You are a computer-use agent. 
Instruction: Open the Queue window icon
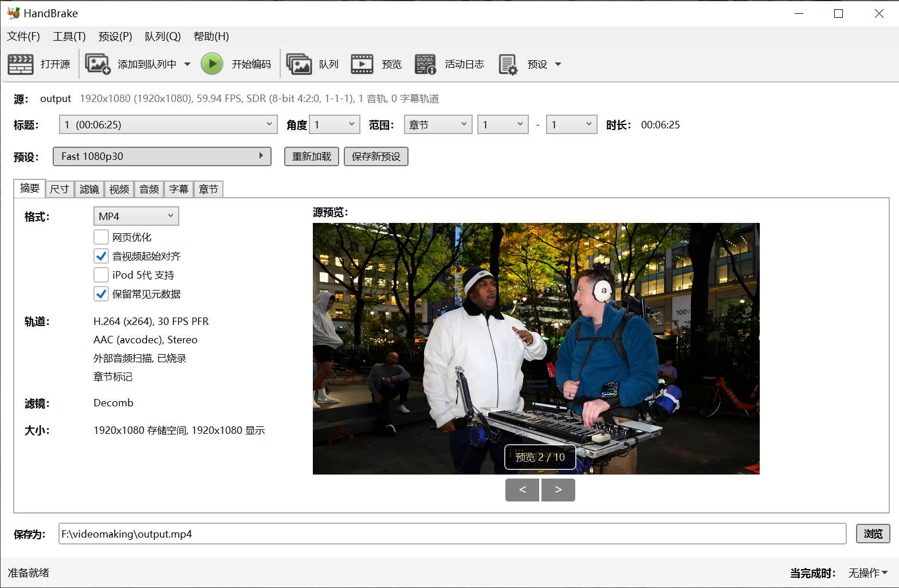pos(299,64)
